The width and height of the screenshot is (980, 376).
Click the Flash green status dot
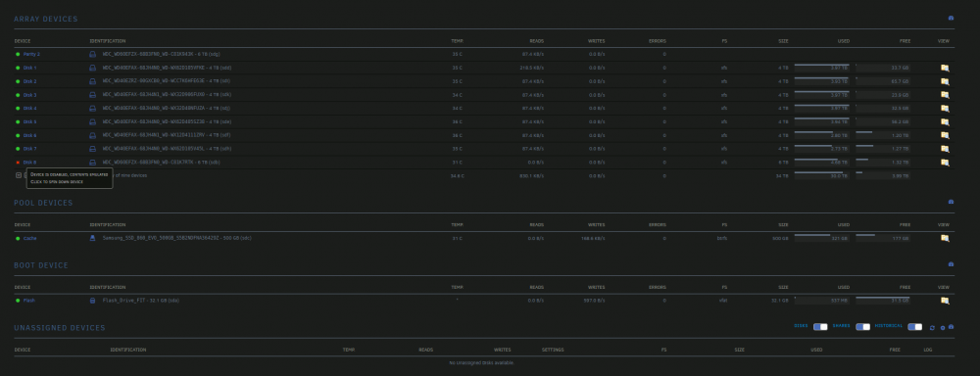[x=18, y=301]
